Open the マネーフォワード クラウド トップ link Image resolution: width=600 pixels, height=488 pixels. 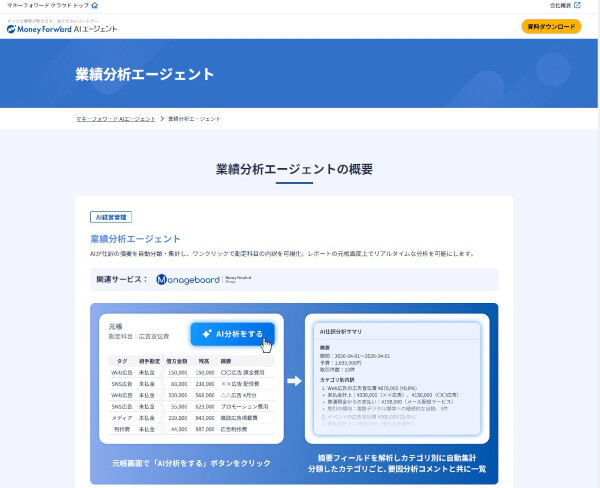(x=48, y=5)
